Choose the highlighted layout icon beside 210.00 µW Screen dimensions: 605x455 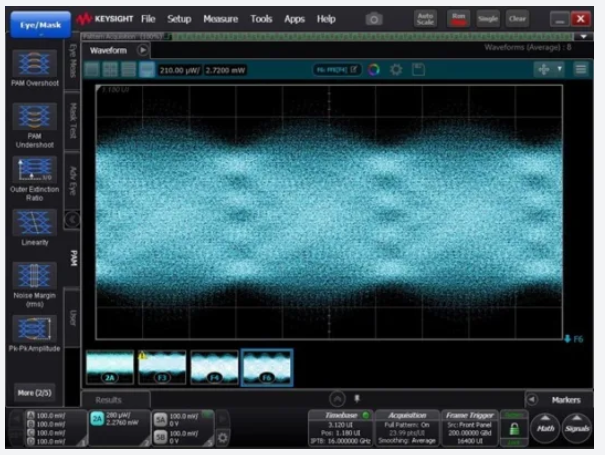pyautogui.click(x=147, y=70)
